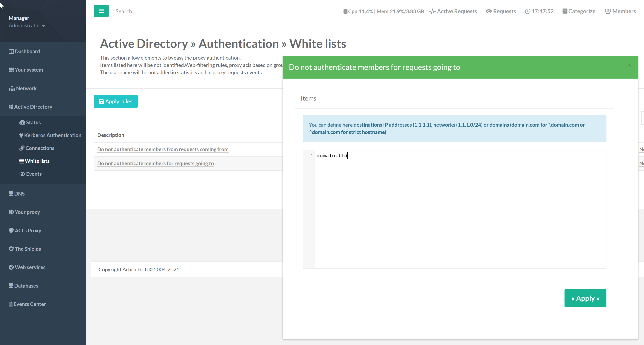Open Kerberos Authentication submenu item
The height and width of the screenshot is (345, 644).
pyautogui.click(x=53, y=135)
